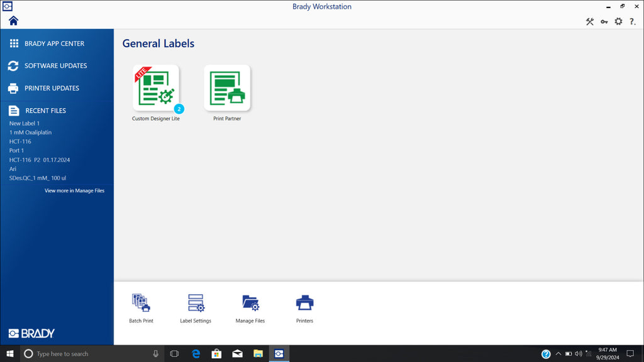This screenshot has width=644, height=362.
Task: Open Mail app from taskbar
Action: [237, 353]
